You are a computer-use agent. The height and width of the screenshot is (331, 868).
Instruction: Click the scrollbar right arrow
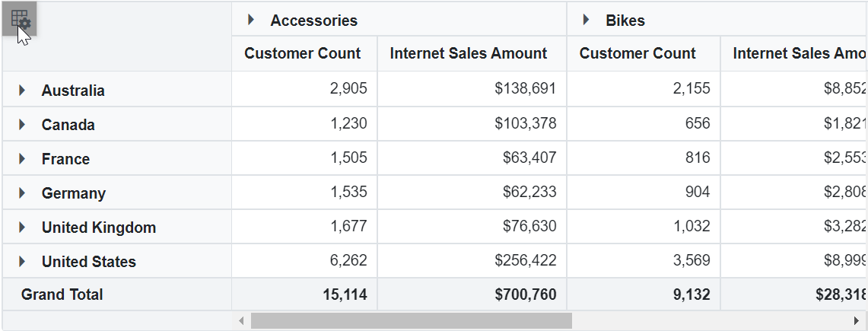856,321
